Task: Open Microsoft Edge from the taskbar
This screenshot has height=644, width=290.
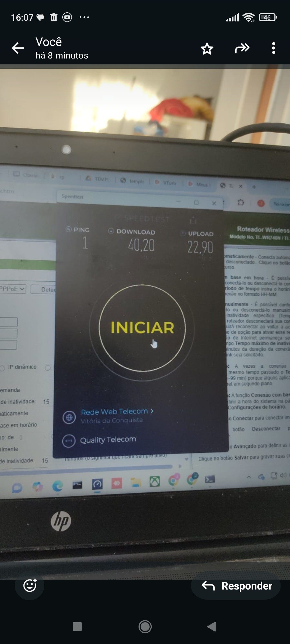Action: tap(57, 486)
